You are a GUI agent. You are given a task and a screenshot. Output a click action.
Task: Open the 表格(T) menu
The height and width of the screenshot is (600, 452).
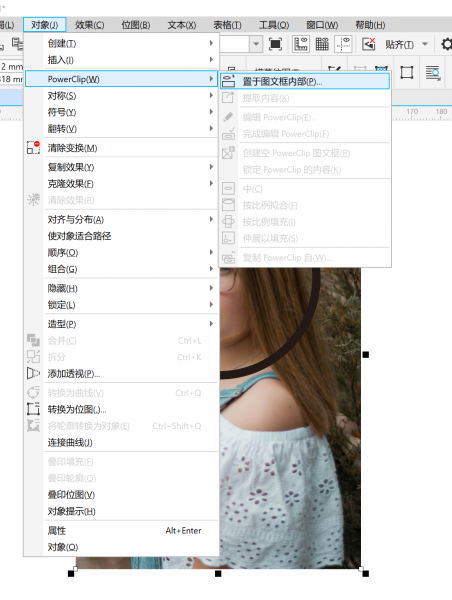227,25
